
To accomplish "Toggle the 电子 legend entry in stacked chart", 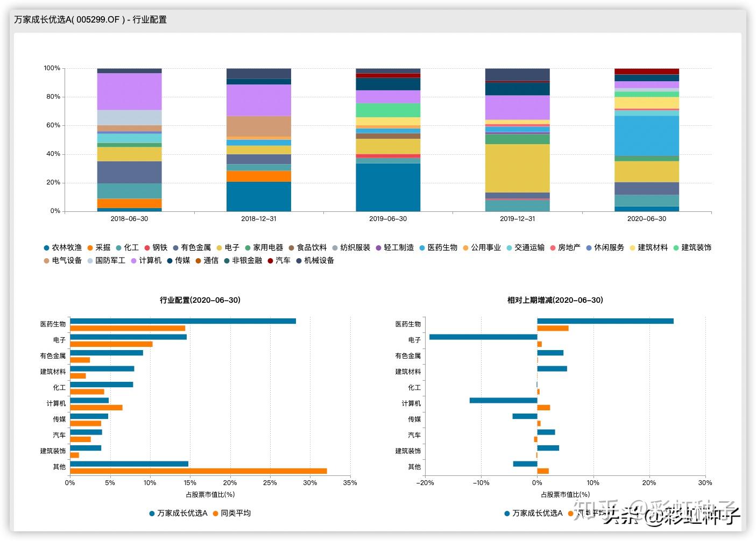I will tap(228, 247).
